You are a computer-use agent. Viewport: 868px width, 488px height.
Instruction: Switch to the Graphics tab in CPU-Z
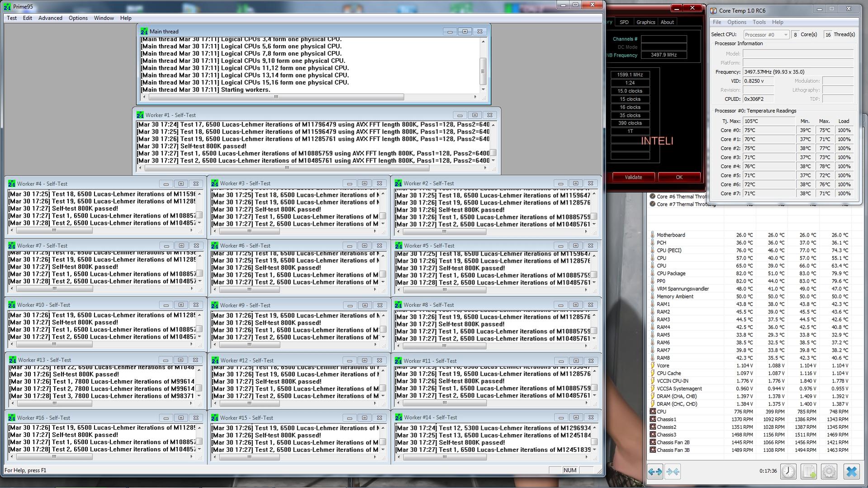point(645,22)
